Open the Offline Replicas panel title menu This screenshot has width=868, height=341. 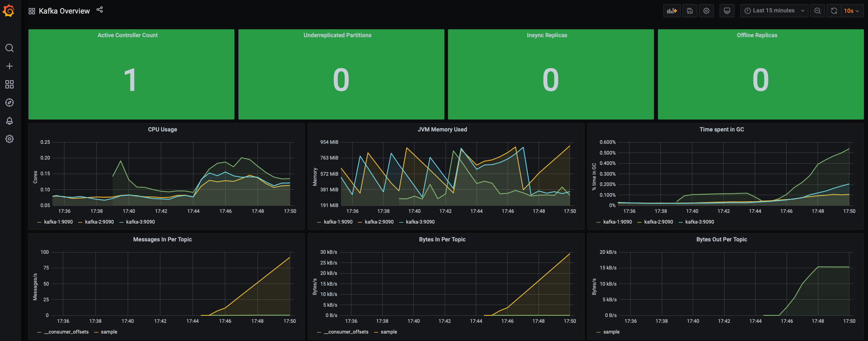757,35
